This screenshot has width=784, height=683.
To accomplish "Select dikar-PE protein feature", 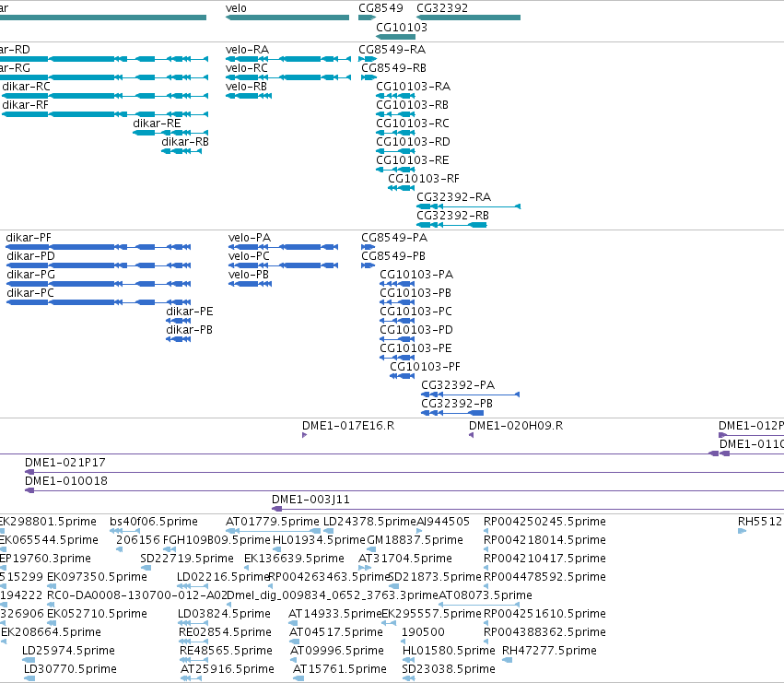I will (179, 321).
